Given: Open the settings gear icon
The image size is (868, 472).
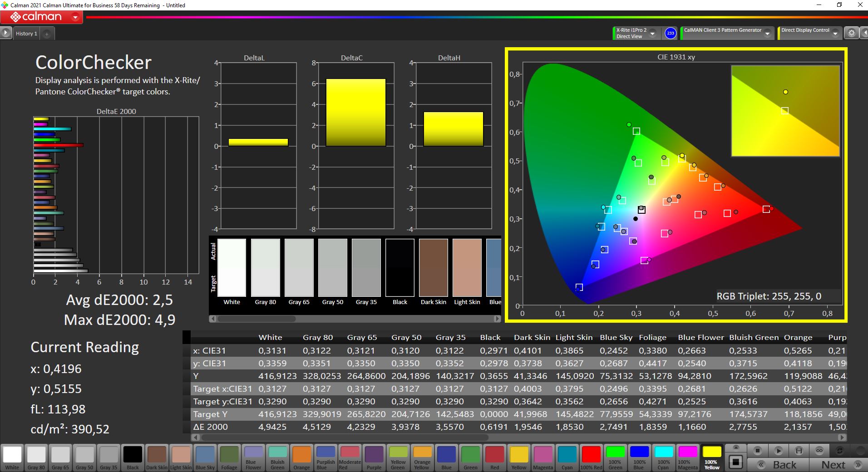Looking at the screenshot, I should click(x=852, y=33).
